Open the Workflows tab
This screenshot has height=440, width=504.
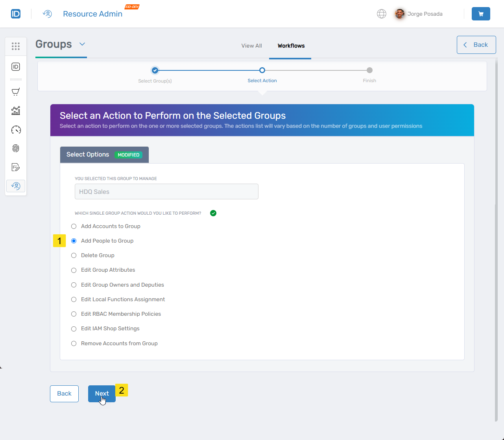tap(290, 46)
